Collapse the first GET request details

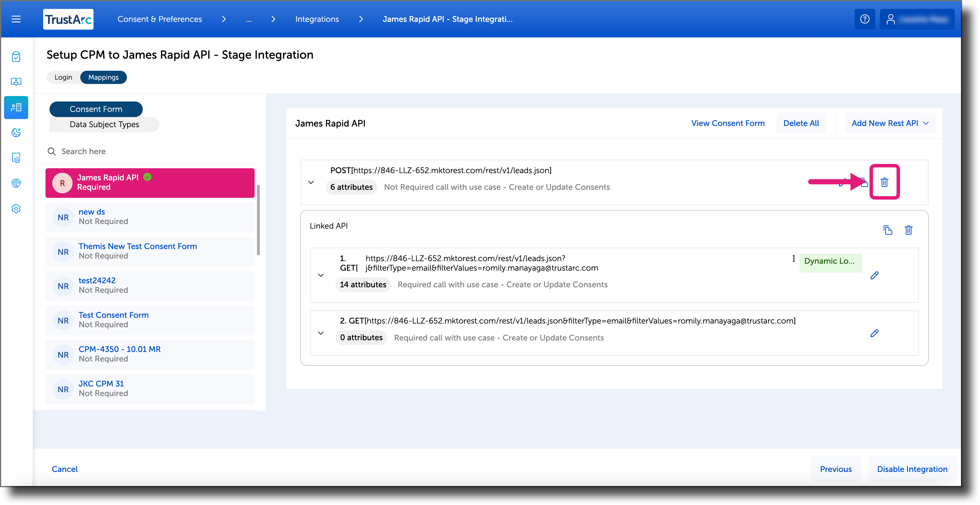coord(321,275)
